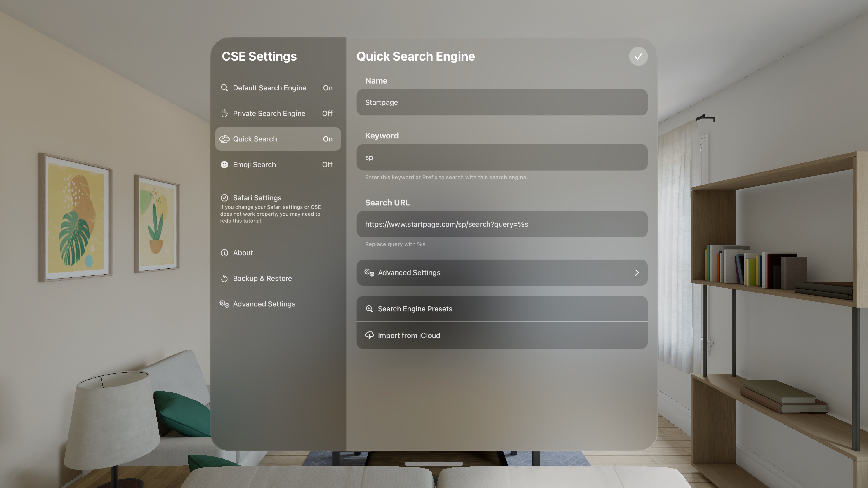This screenshot has width=868, height=488.
Task: Click the Search URL input field
Action: coord(502,224)
